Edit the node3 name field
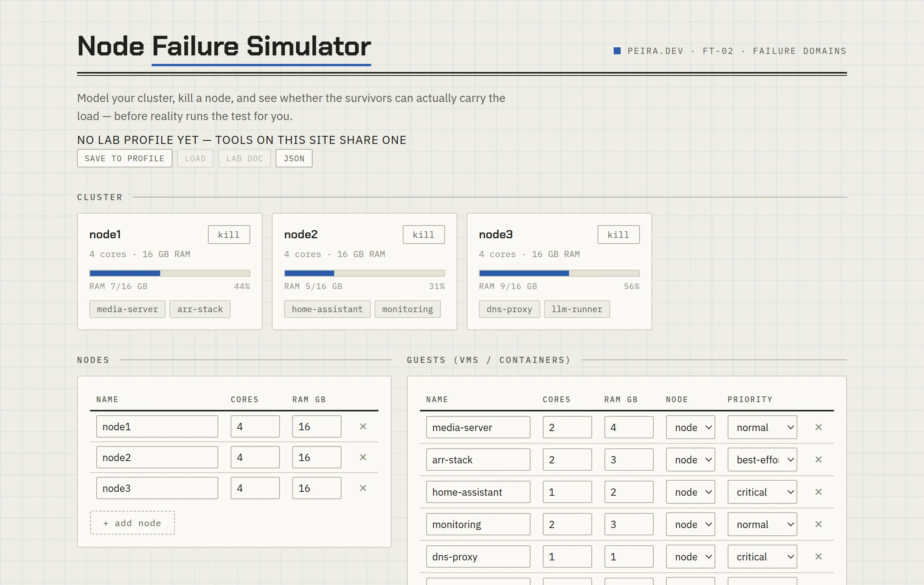The height and width of the screenshot is (585, 924). point(157,488)
